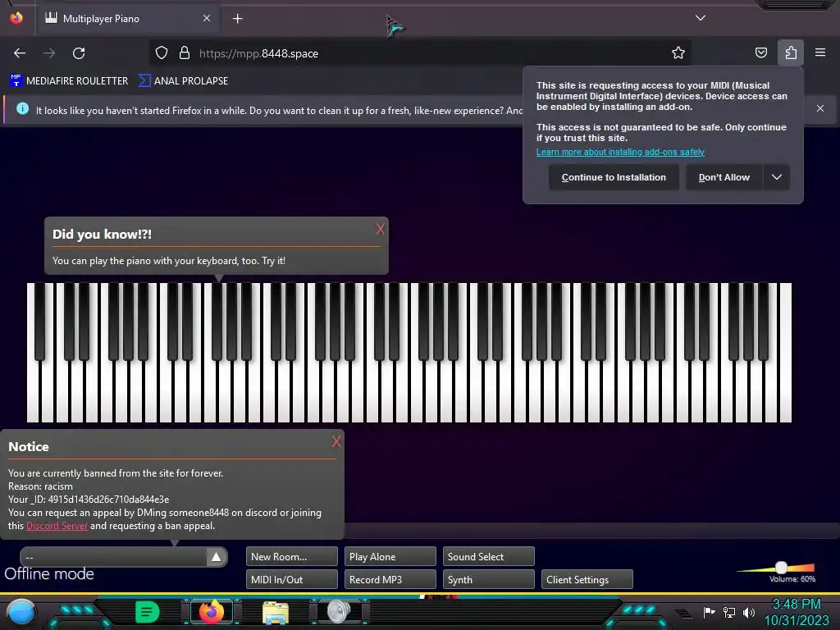This screenshot has width=840, height=630.
Task: Open the Windows Start orb
Action: coord(21,612)
